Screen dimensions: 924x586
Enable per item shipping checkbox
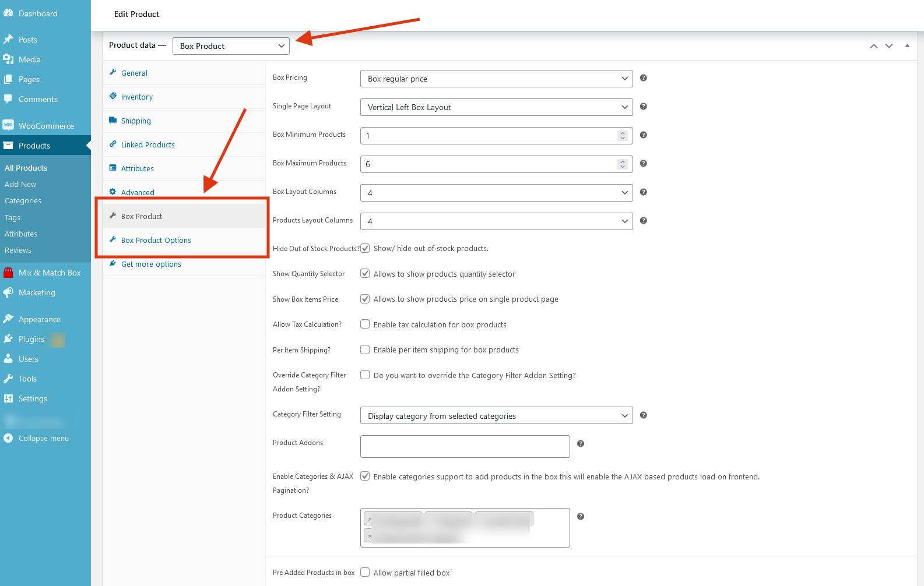click(365, 350)
